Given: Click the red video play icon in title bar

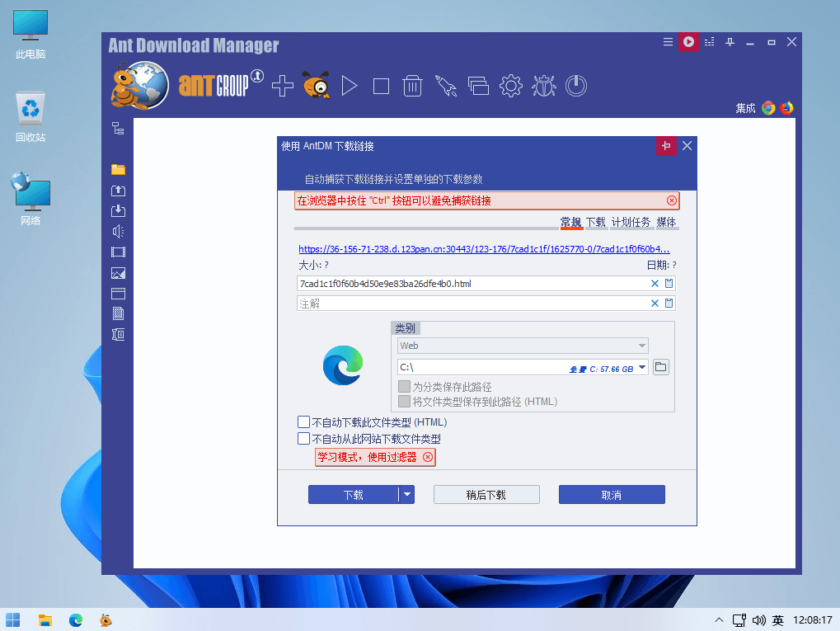Looking at the screenshot, I should coord(688,42).
